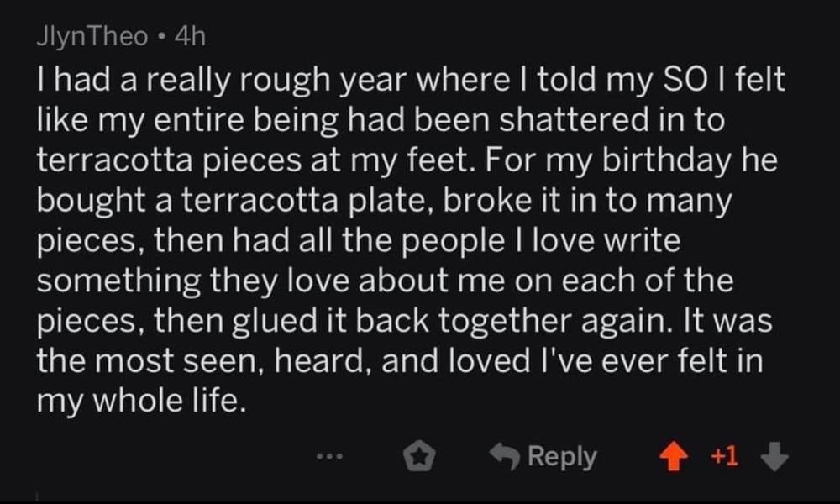Downvote the comment with the gray arrow
The width and height of the screenshot is (840, 504).
tap(774, 457)
